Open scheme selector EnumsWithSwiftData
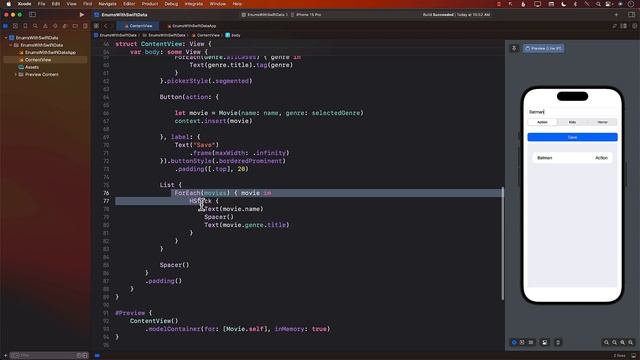640x360 pixels. 265,15
